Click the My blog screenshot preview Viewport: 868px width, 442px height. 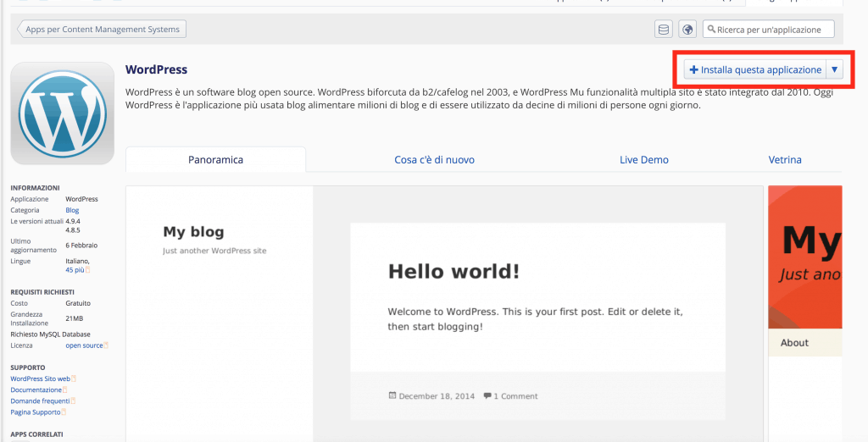[x=444, y=313]
